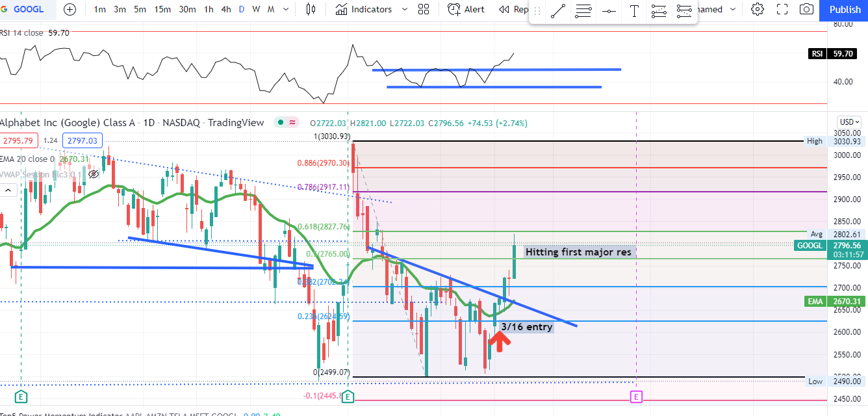Select the 0(2499.07) Fib level label

click(x=331, y=373)
